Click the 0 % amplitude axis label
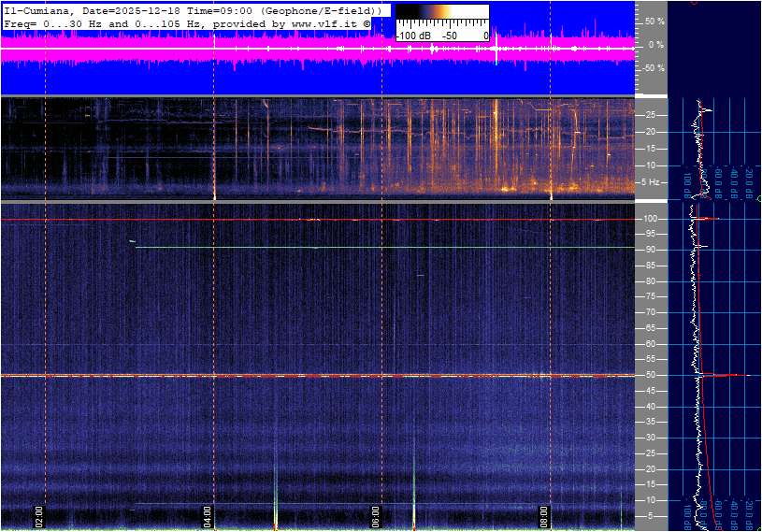Screen dimensions: 762x532 tap(655, 44)
